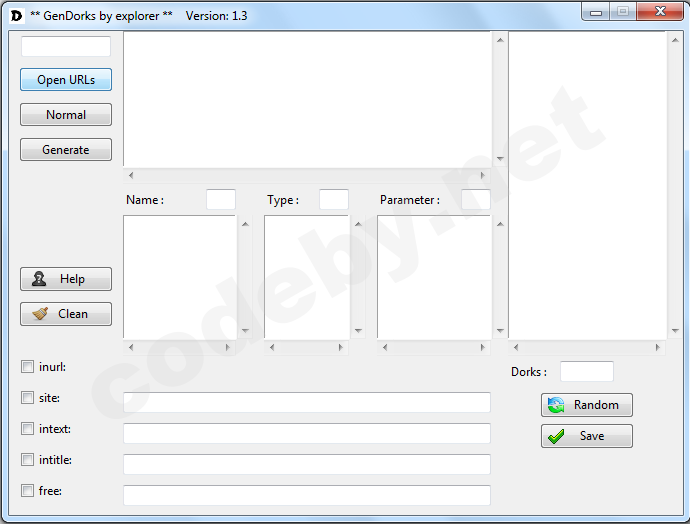The width and height of the screenshot is (690, 524).
Task: Click up arrow of Parameter list scrollbar
Action: point(500,224)
